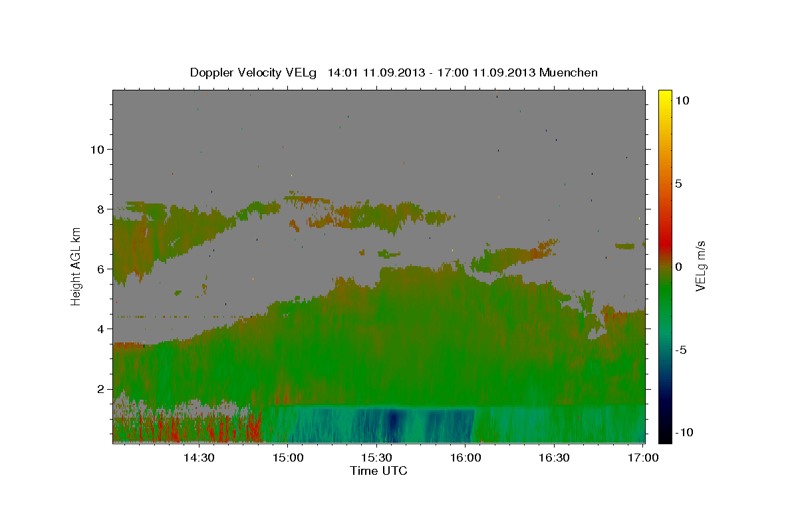Click the 'VELg m/s' colorbar label

(700, 267)
